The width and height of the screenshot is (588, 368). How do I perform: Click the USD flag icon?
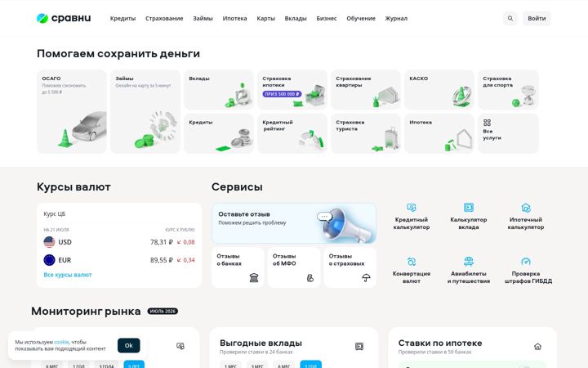coord(49,242)
